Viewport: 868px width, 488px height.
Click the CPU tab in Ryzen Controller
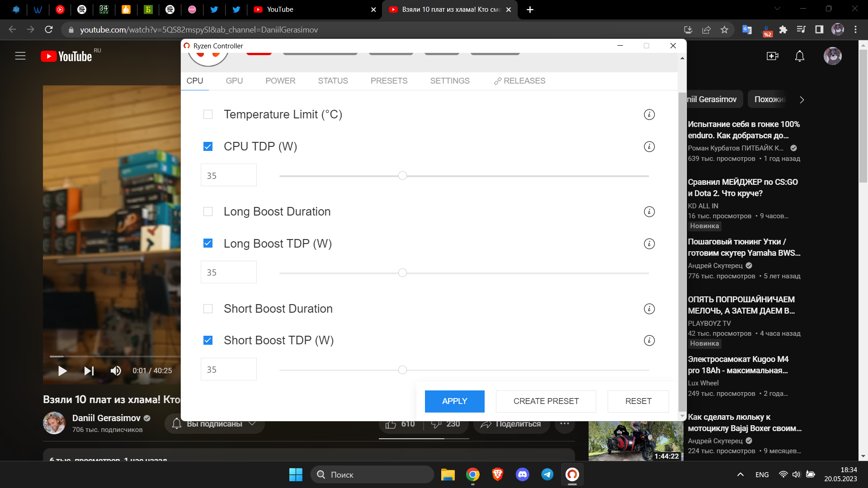click(194, 80)
